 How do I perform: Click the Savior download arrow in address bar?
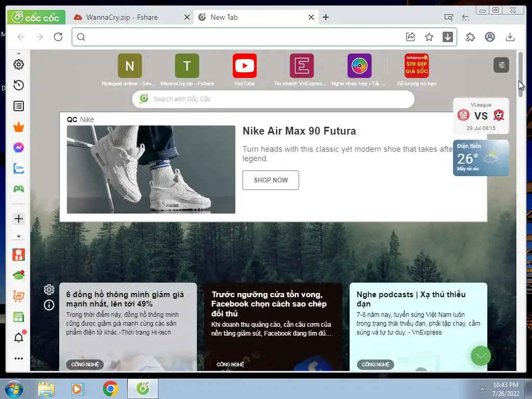click(448, 37)
